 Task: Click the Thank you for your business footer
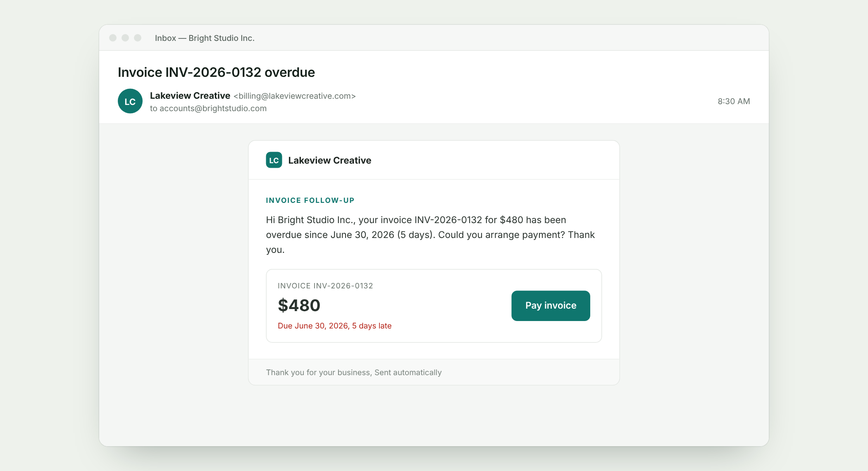pyautogui.click(x=318, y=372)
